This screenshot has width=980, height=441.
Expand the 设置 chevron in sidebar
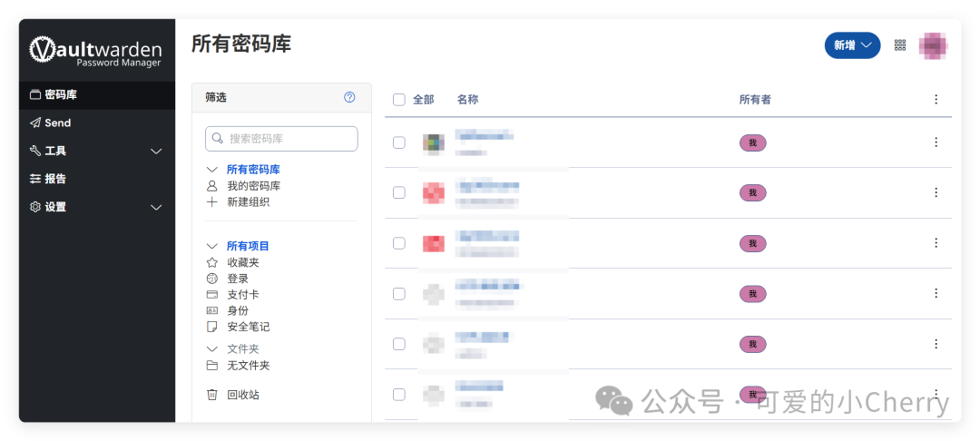coord(157,208)
